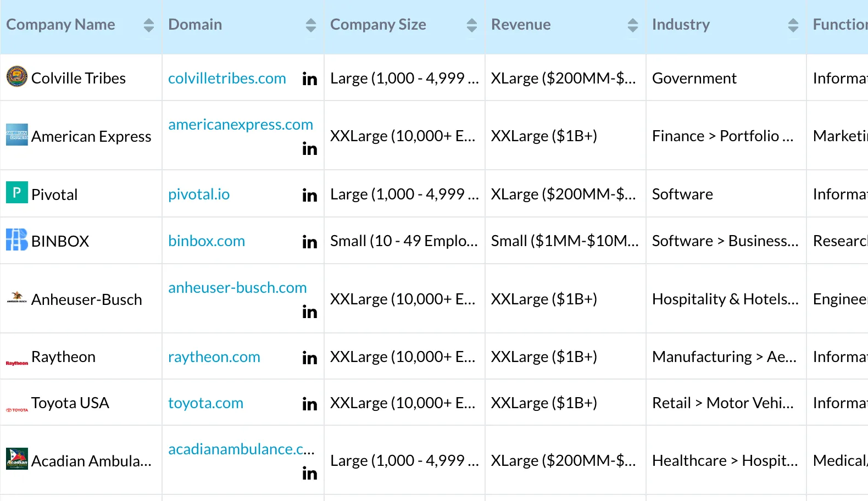Open LinkedIn icon for BINBOX
868x501 pixels.
pyautogui.click(x=310, y=242)
